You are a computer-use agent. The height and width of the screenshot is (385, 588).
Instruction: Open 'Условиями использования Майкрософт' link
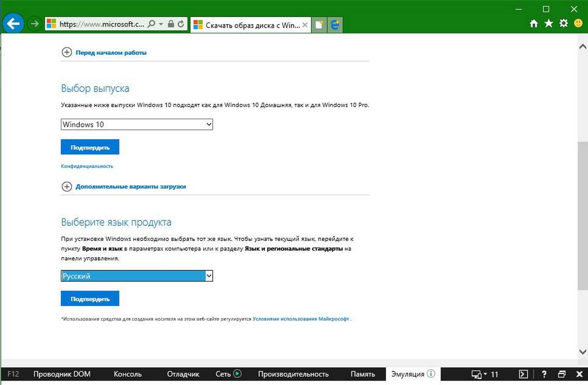(x=301, y=318)
